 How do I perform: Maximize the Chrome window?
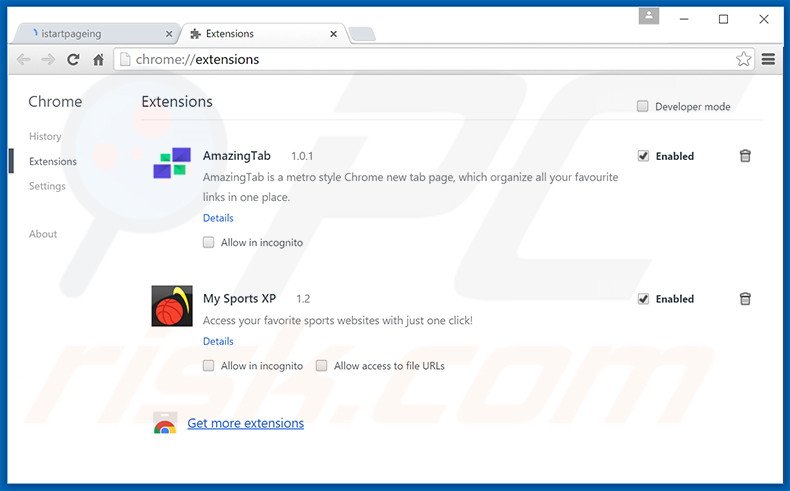[723, 19]
